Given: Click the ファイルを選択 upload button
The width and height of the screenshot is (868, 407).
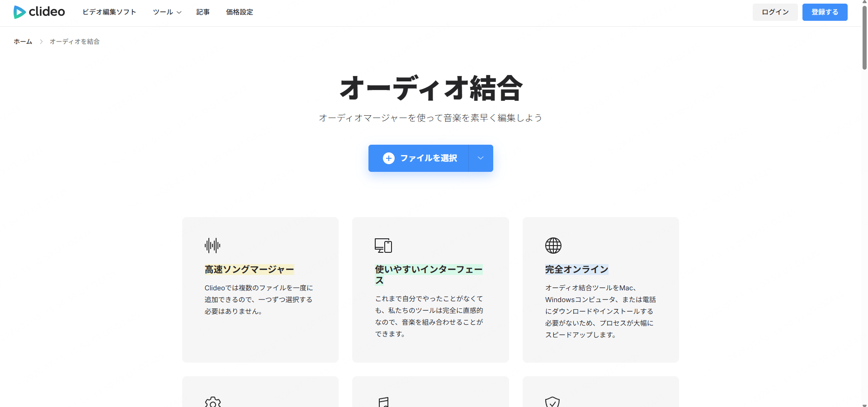Looking at the screenshot, I should click(x=419, y=158).
